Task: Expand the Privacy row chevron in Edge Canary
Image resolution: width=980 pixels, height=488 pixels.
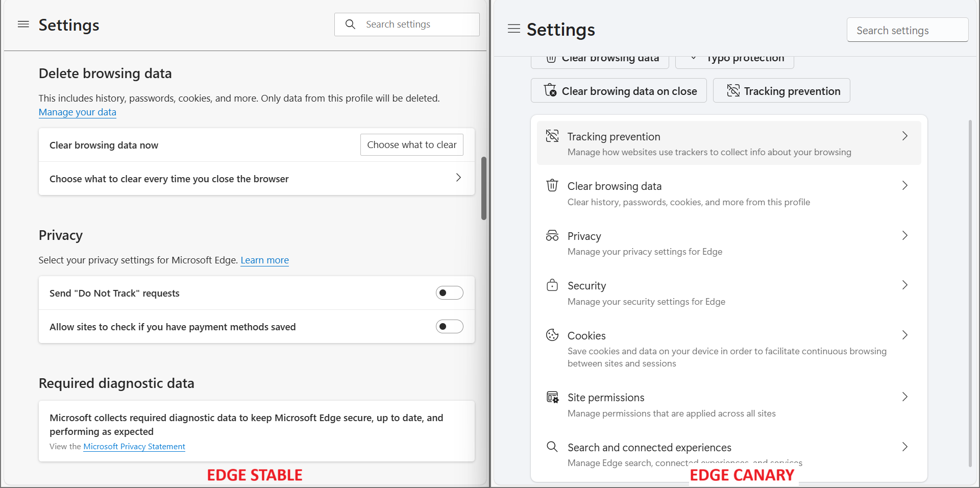Action: click(x=904, y=235)
